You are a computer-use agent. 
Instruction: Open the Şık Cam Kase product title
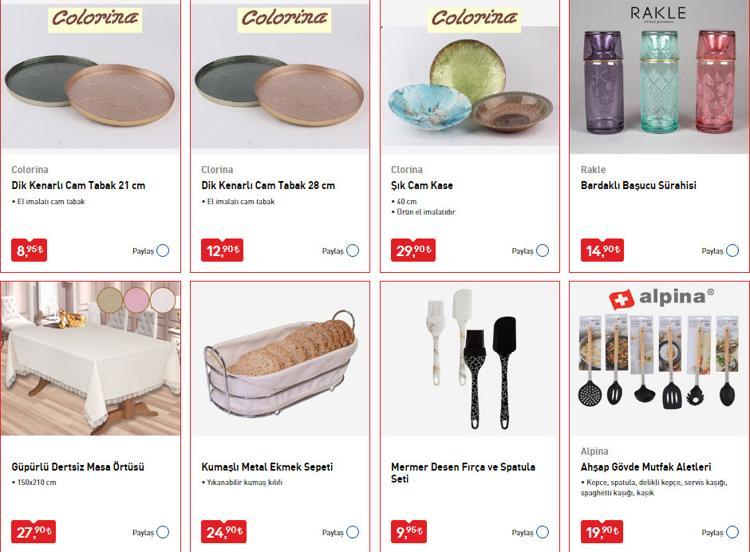click(x=422, y=185)
